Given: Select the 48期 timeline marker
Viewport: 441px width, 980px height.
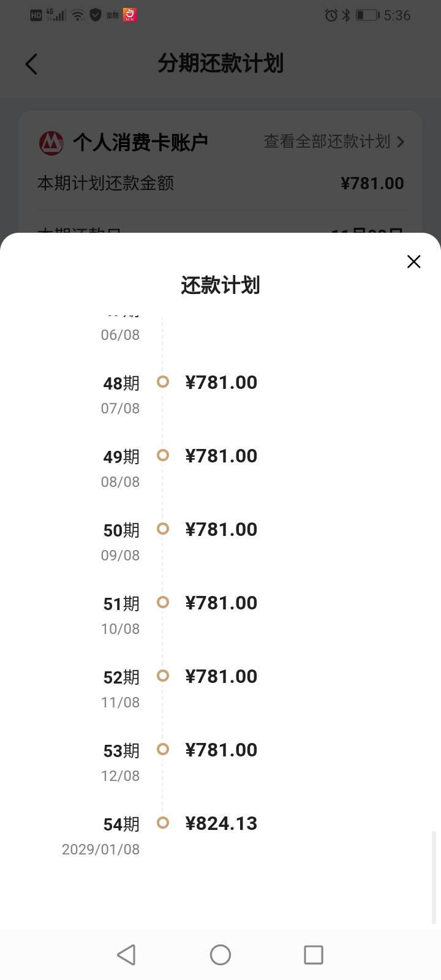Looking at the screenshot, I should point(163,382).
